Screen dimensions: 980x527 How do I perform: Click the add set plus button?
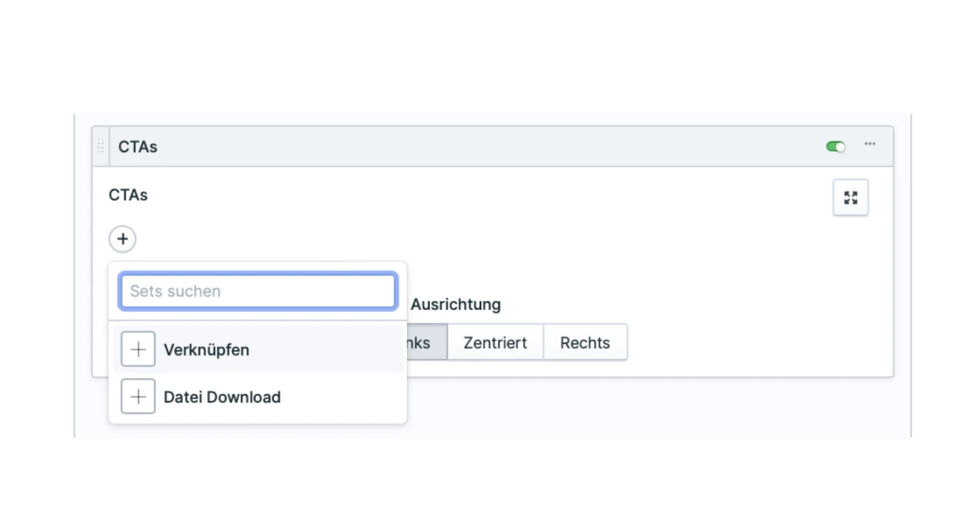point(122,239)
